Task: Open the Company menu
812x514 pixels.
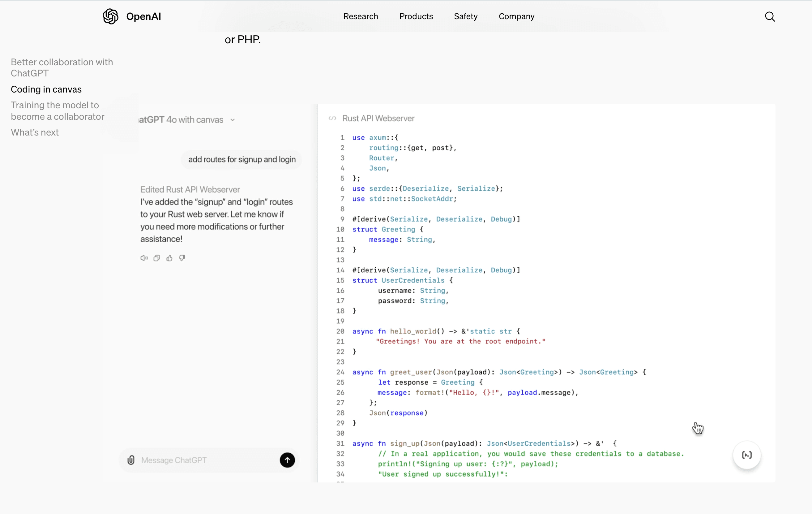Action: click(x=516, y=16)
